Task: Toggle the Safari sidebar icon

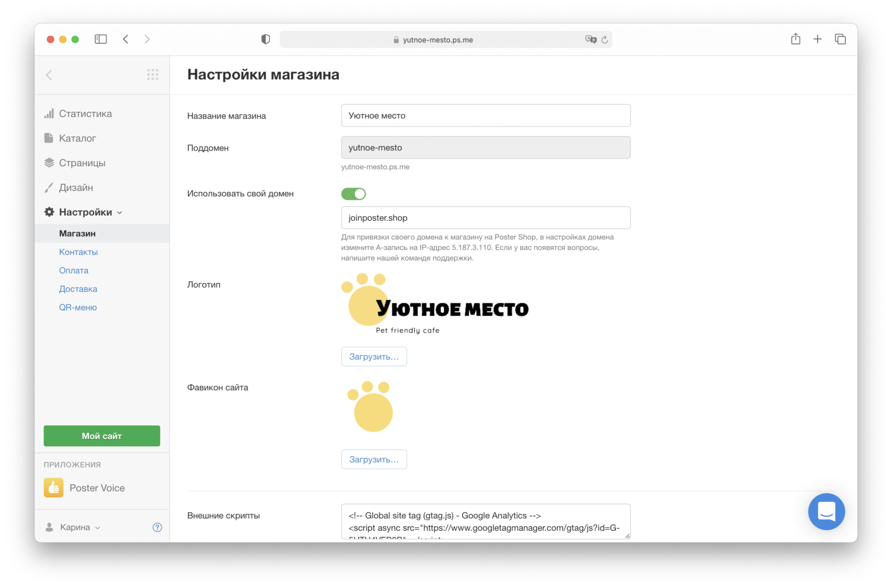Action: tap(101, 39)
